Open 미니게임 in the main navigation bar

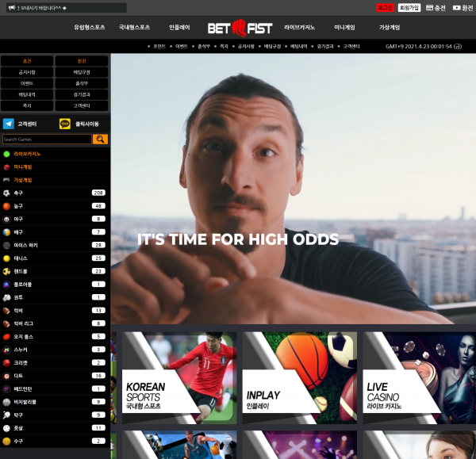click(x=344, y=27)
